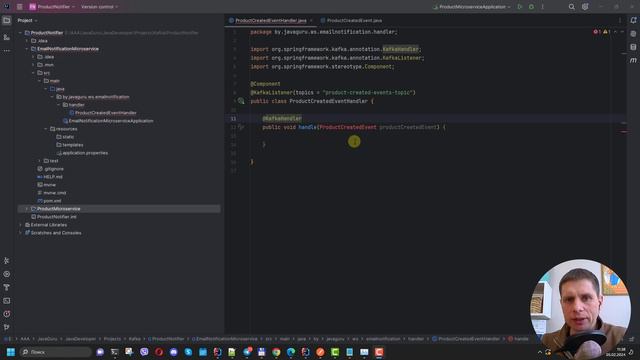Click the Windows taskbar search box
The width and height of the screenshot is (640, 360).
point(56,352)
